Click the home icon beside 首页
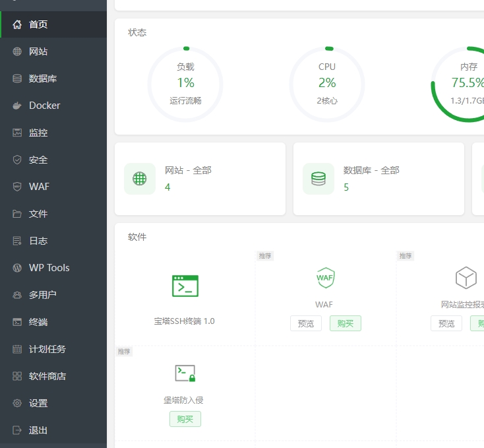The width and height of the screenshot is (484, 448). (17, 24)
